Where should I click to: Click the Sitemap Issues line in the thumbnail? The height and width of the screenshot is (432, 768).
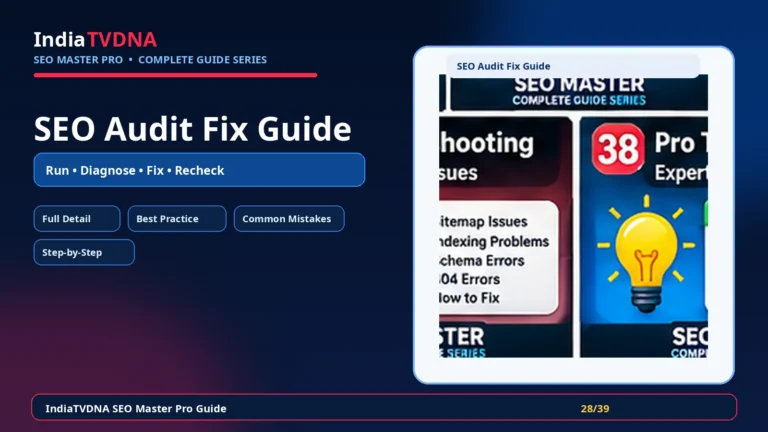[x=483, y=222]
